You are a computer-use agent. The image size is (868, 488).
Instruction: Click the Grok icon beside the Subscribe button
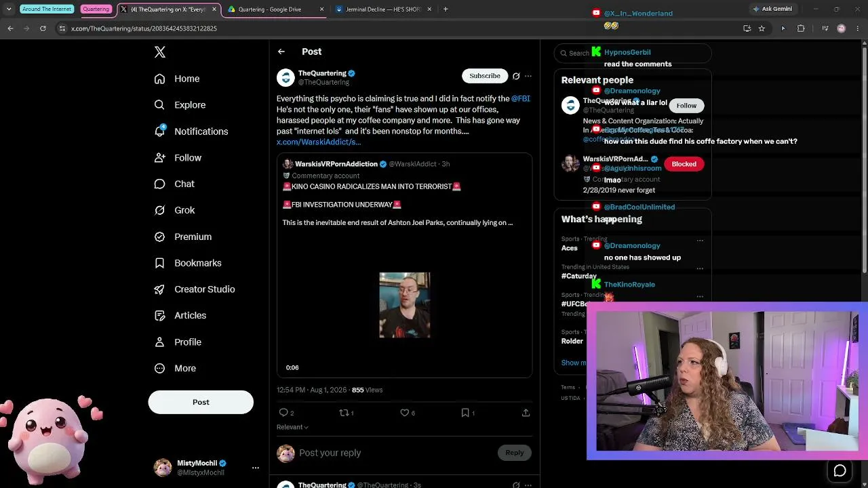coord(516,76)
